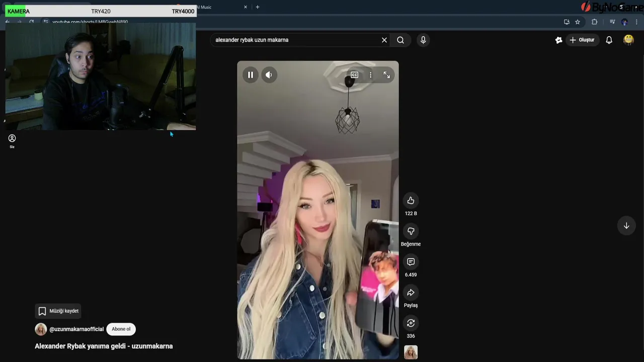
Task: Click the YouTube search magnifier button
Action: pos(400,40)
